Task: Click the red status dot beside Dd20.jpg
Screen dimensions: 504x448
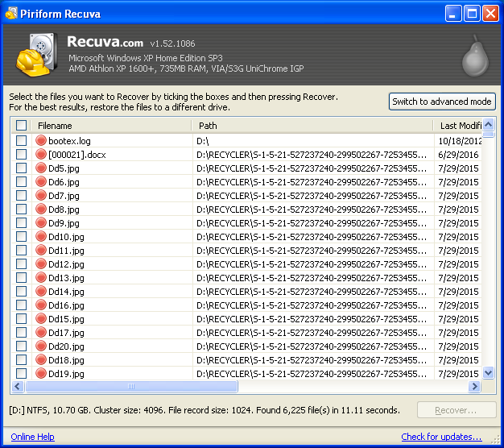Action: click(41, 346)
